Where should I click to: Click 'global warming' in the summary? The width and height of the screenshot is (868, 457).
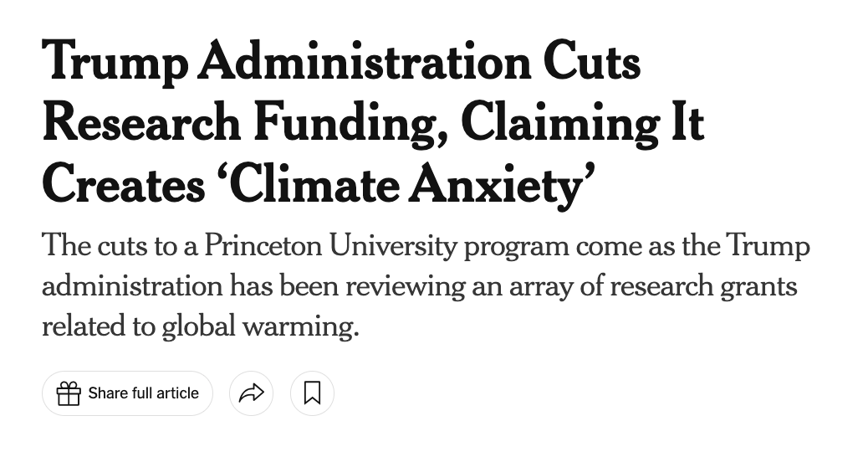260,326
